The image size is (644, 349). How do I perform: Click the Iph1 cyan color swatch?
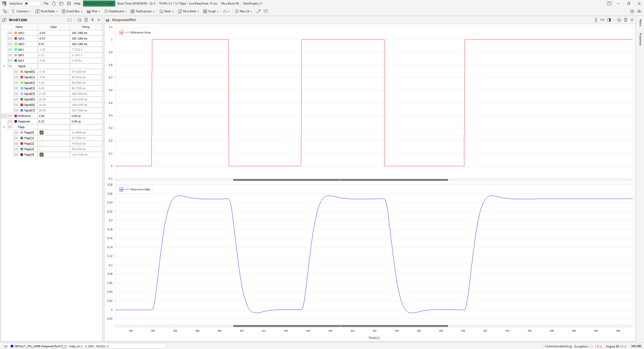click(x=16, y=50)
